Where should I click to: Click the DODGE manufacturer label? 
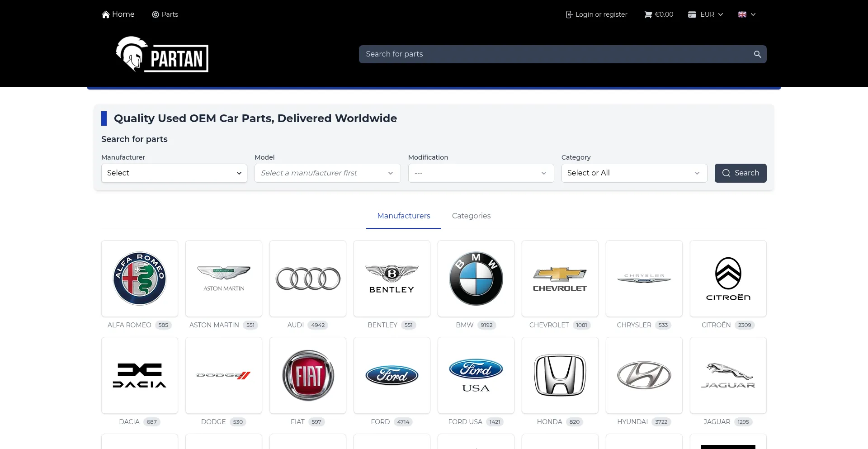tap(213, 422)
